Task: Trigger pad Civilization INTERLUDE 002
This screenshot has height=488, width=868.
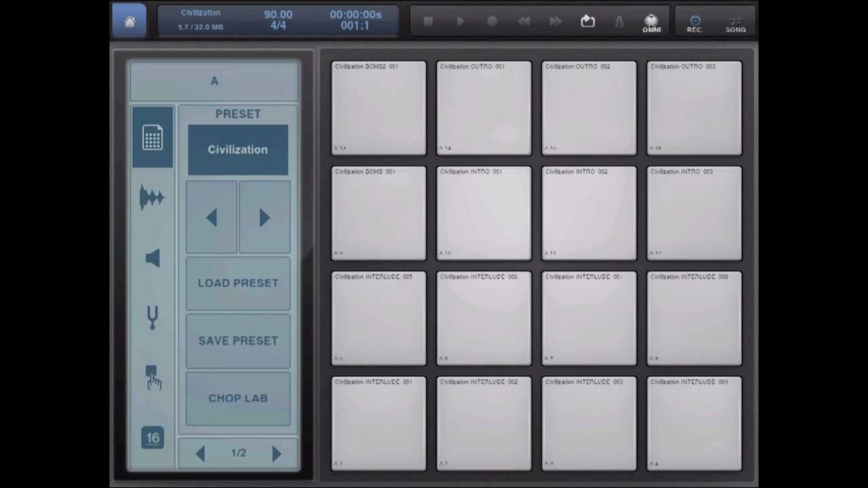Action: 484,424
